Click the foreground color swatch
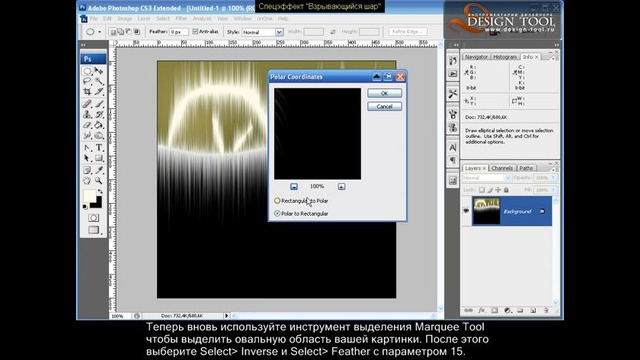The image size is (640, 360). click(x=89, y=196)
